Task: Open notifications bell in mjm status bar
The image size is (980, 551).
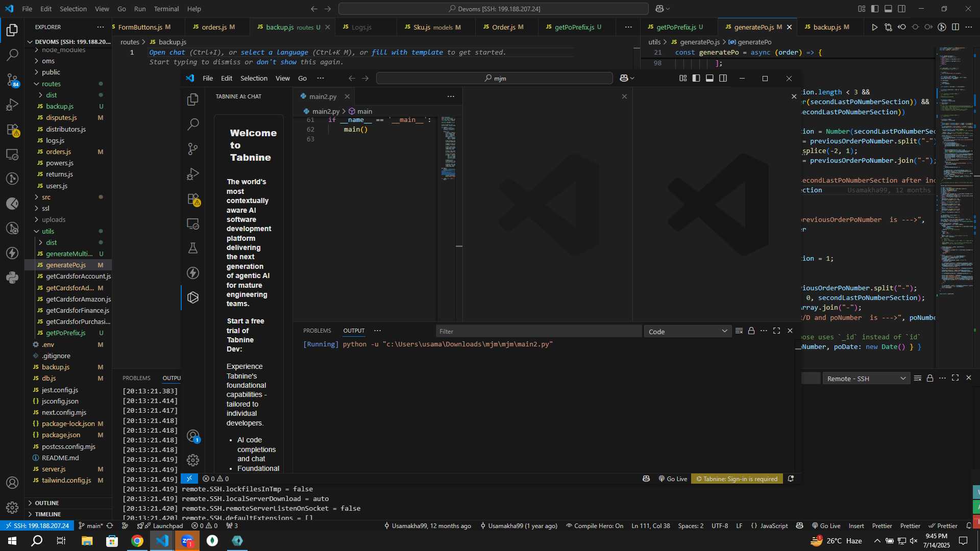Action: click(x=791, y=479)
